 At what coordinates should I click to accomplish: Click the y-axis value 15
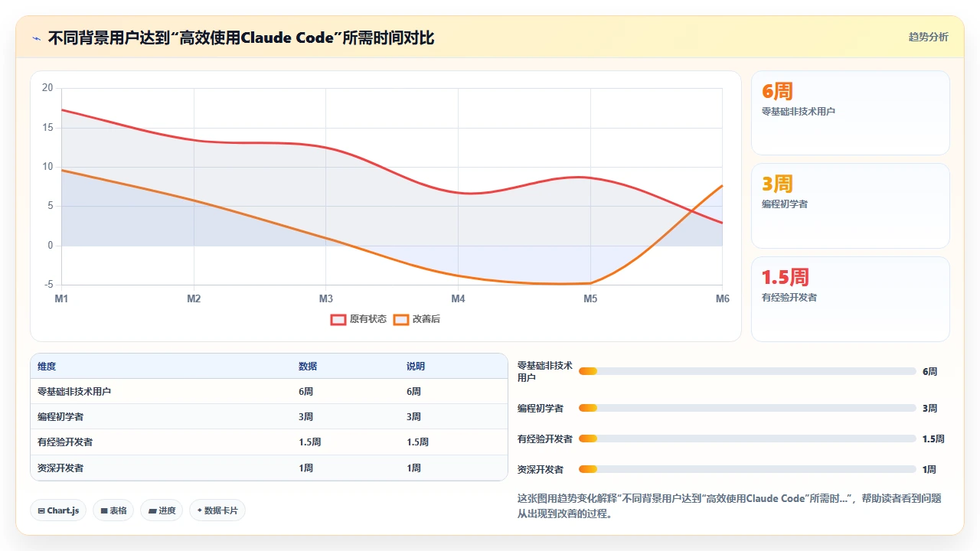47,127
